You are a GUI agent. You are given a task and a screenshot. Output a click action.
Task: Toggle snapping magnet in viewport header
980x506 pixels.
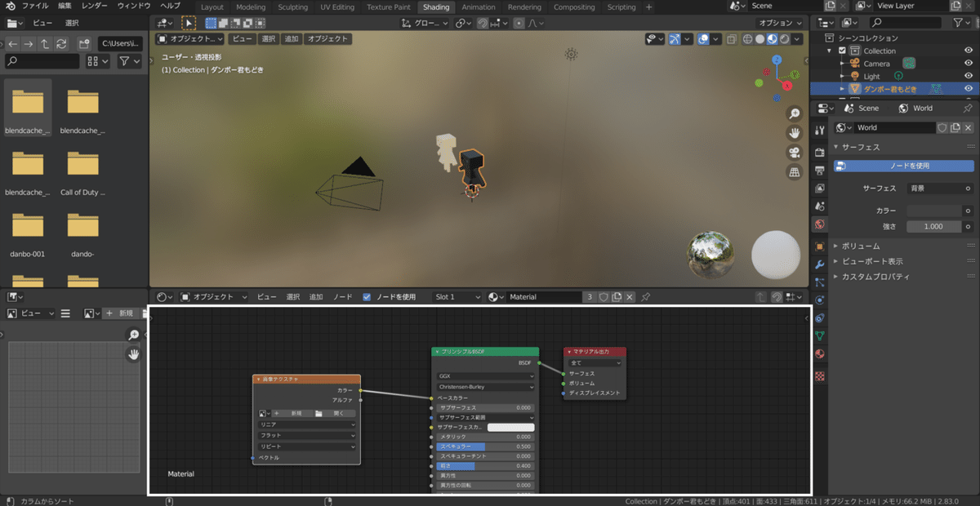pos(483,23)
